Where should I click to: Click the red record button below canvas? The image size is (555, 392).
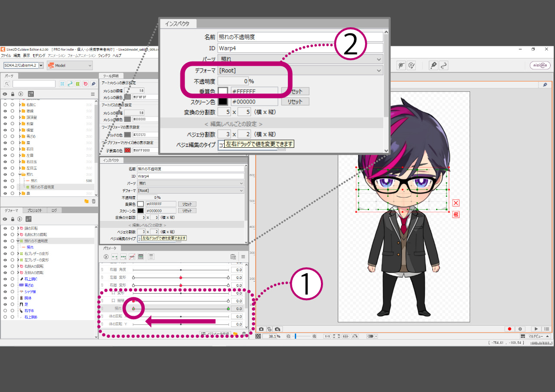click(x=509, y=329)
